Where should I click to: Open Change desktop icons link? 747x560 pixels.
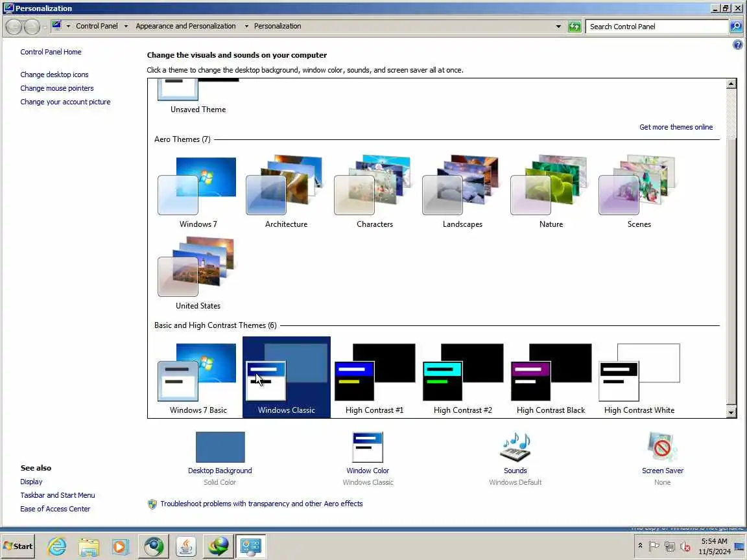click(x=54, y=75)
